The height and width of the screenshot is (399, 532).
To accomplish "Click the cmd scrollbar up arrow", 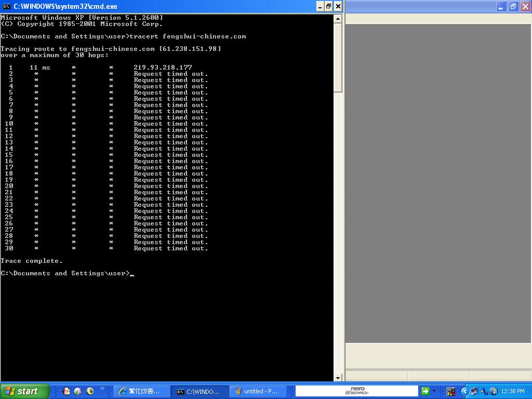I will (338, 19).
